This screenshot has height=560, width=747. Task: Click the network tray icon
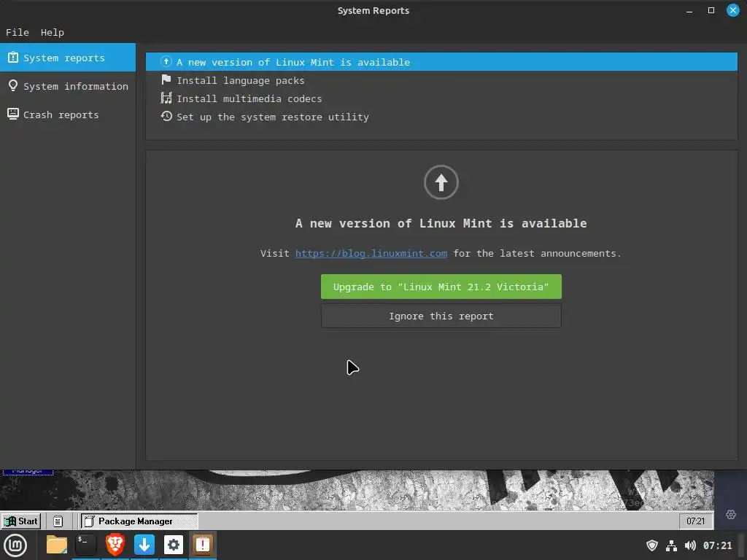click(671, 545)
